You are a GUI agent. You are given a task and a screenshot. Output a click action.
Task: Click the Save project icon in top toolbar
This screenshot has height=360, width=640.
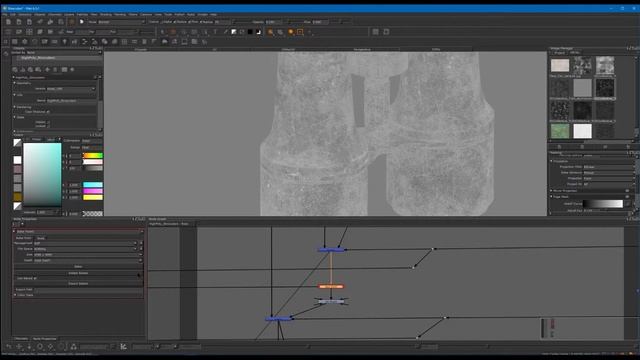click(x=29, y=22)
